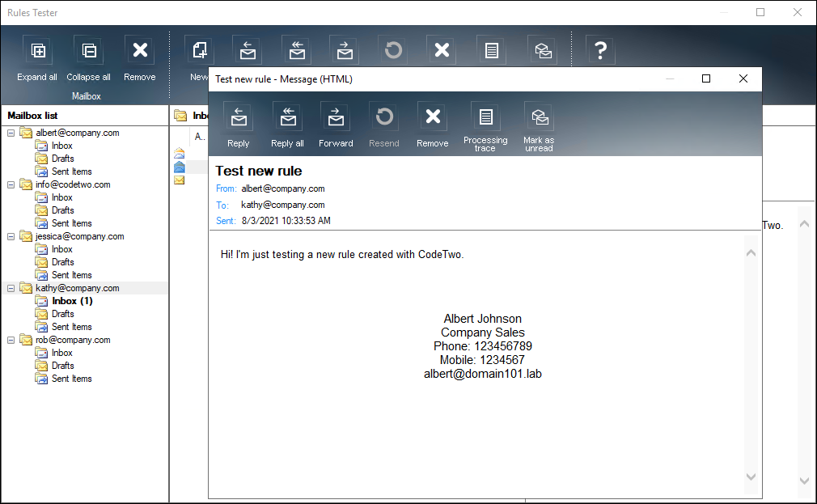Open Sent Items under kathy@company.com
Screen dimensions: 817x504
click(x=71, y=327)
